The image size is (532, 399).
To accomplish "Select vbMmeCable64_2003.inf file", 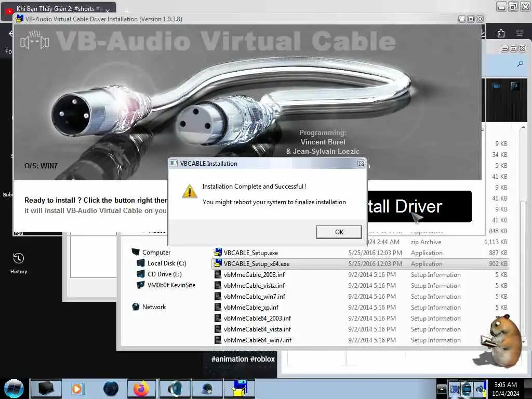I will pos(257,318).
